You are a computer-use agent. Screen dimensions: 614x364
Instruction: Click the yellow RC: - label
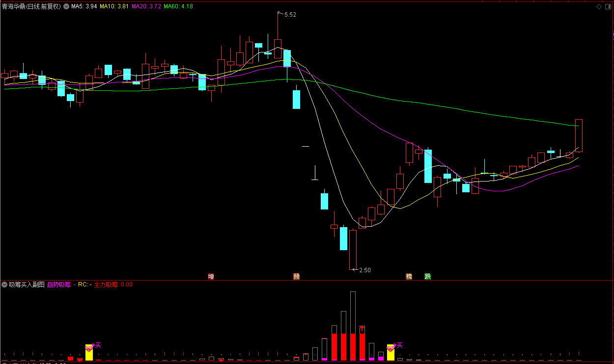(85, 285)
